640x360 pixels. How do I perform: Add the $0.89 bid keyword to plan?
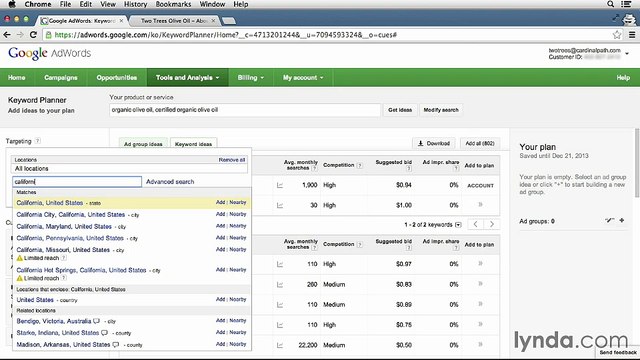pos(480,304)
